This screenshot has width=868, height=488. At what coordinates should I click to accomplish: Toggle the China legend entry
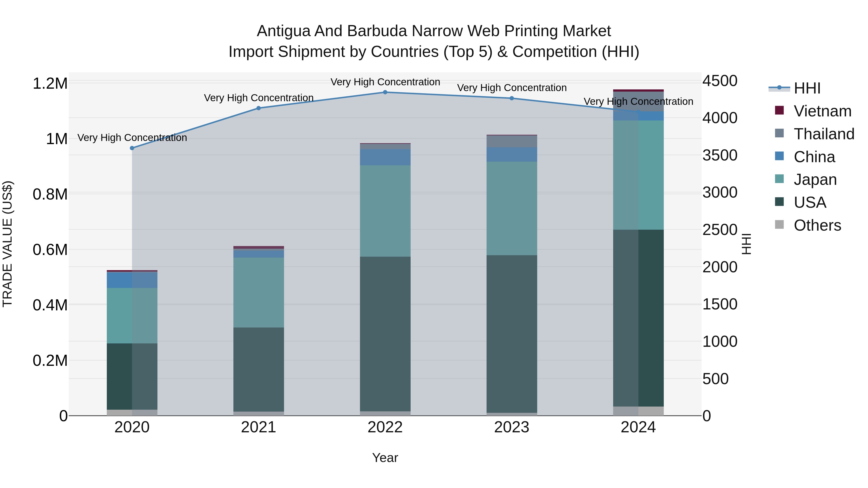[805, 157]
